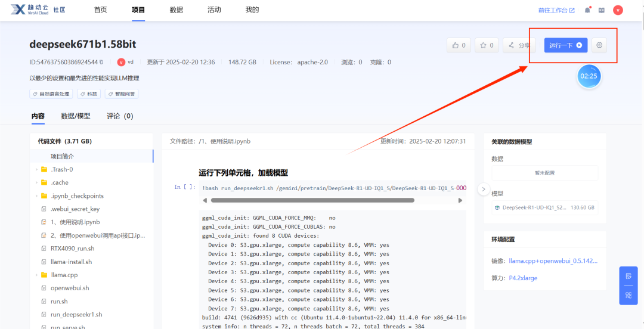Click the RTX4090_run.sh file icon
Viewport: 644px width, 329px height.
tap(44, 249)
